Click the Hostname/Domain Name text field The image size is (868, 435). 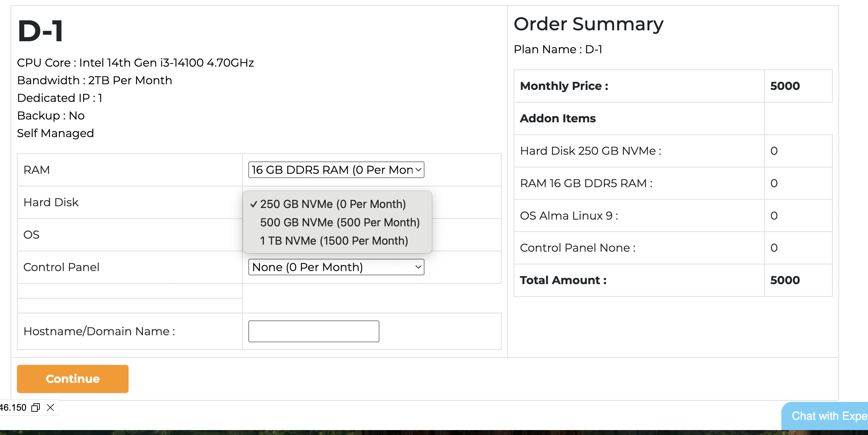coord(314,331)
